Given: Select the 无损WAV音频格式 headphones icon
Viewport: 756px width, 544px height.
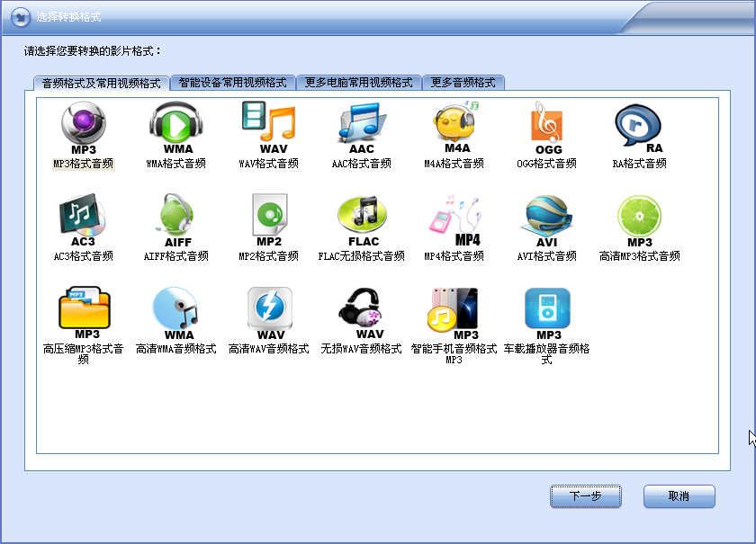Looking at the screenshot, I should [362, 311].
